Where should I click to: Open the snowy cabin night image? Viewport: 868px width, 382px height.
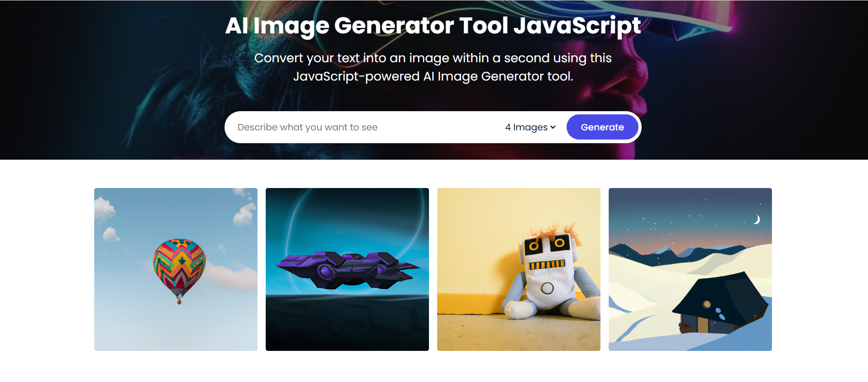(690, 269)
